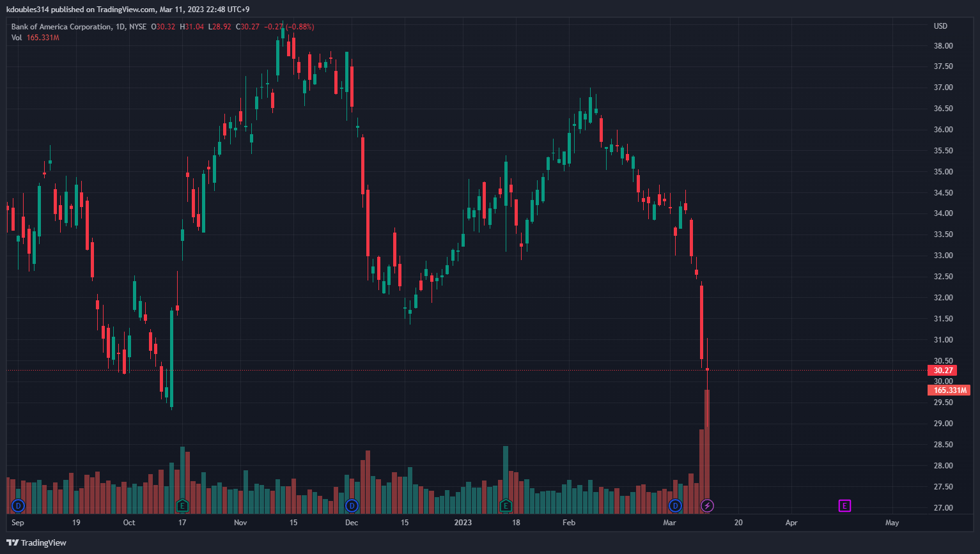
Task: Click the March dividend D marker
Action: click(675, 506)
